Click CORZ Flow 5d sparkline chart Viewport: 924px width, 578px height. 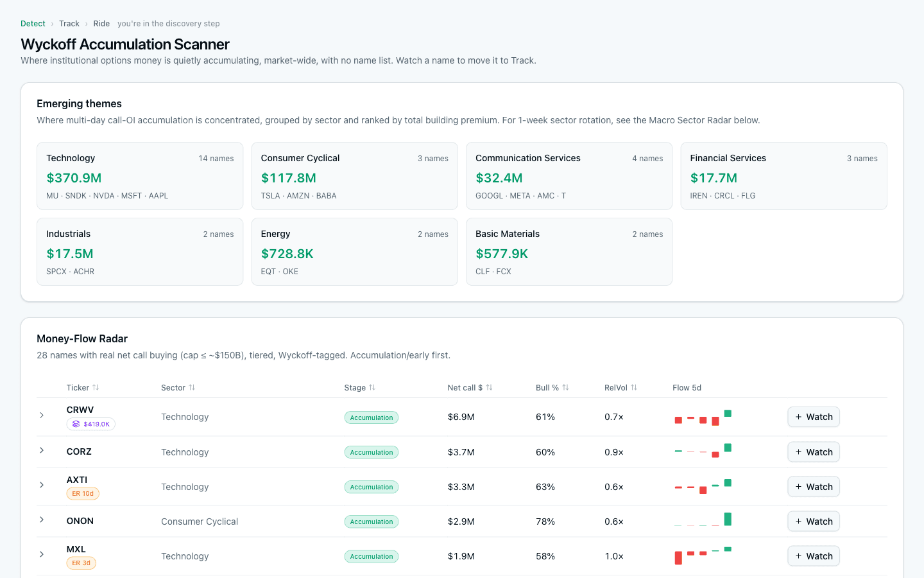[703, 451]
